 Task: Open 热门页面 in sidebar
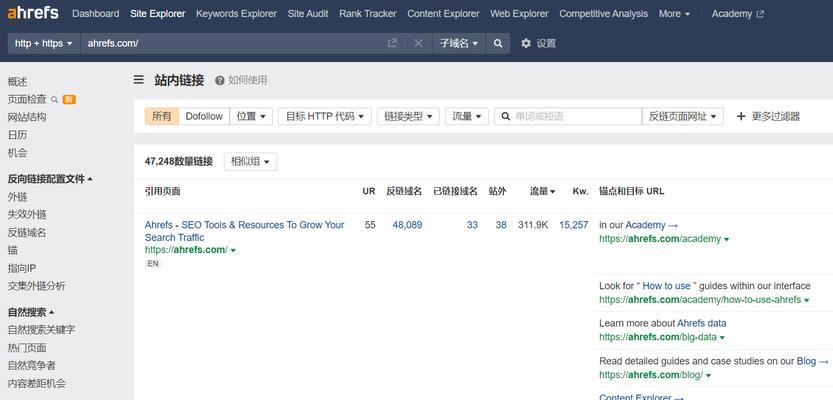pos(27,348)
